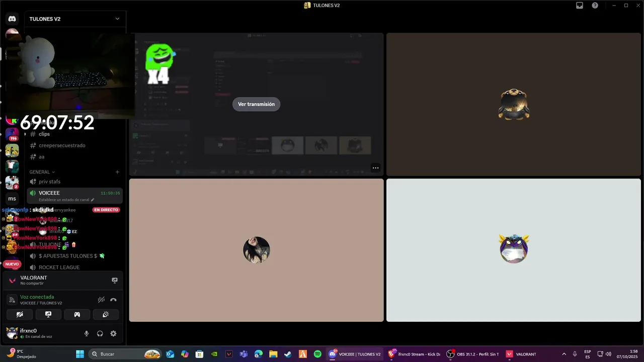The height and width of the screenshot is (362, 644).
Task: Open NVIDIA app from taskbar
Action: tap(214, 354)
